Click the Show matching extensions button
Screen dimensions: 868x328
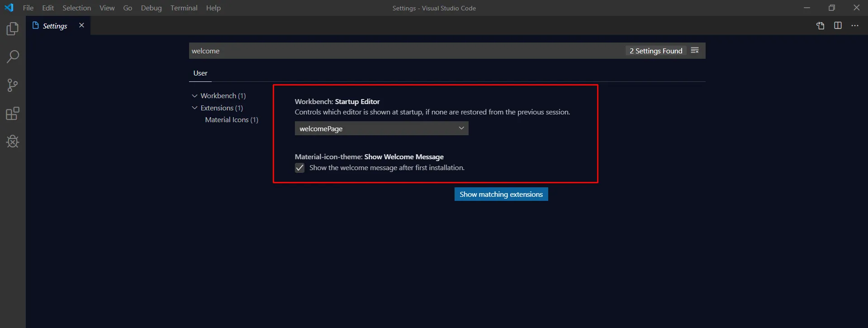(x=501, y=194)
